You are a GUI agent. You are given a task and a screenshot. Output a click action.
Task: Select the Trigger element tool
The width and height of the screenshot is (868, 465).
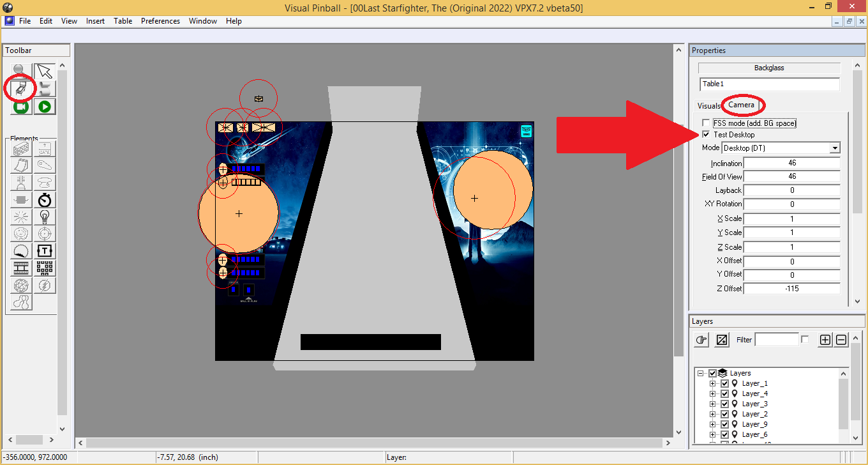pyautogui.click(x=21, y=217)
